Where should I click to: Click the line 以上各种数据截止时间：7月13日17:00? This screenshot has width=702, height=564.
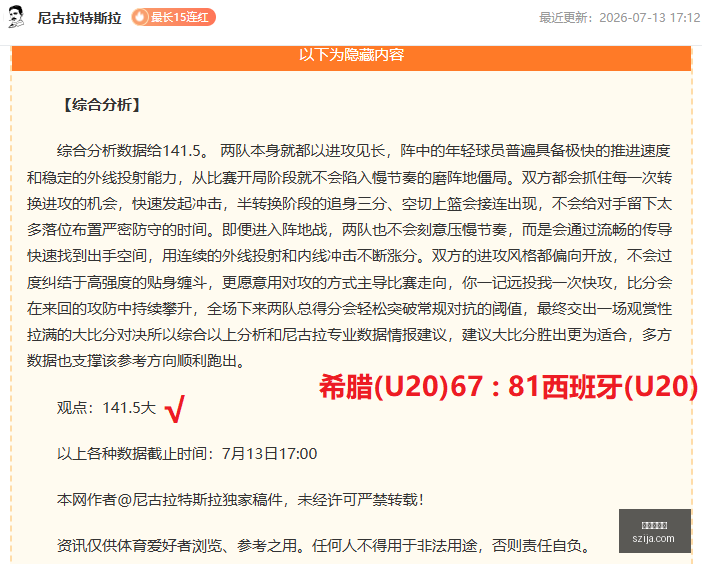(x=187, y=454)
